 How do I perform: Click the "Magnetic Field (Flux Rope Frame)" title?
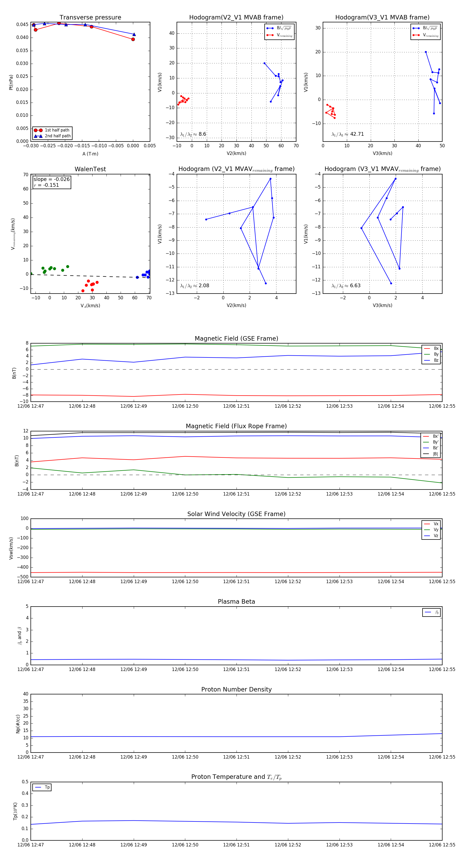236,426
